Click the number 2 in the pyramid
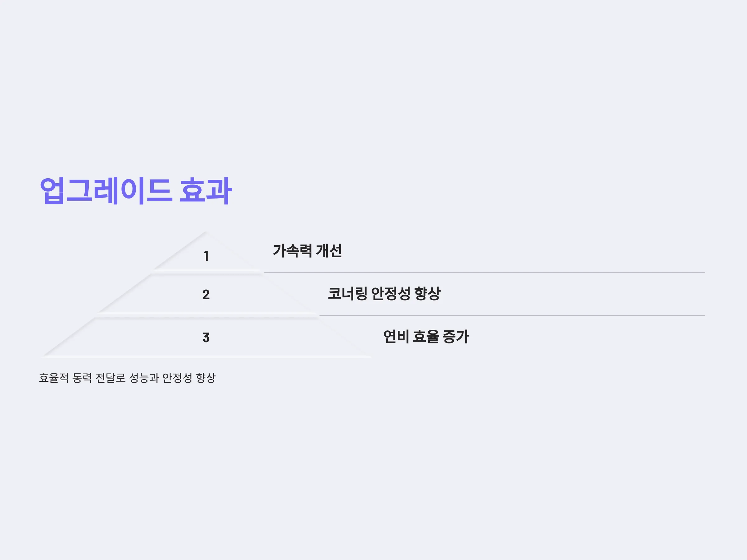 coord(206,295)
